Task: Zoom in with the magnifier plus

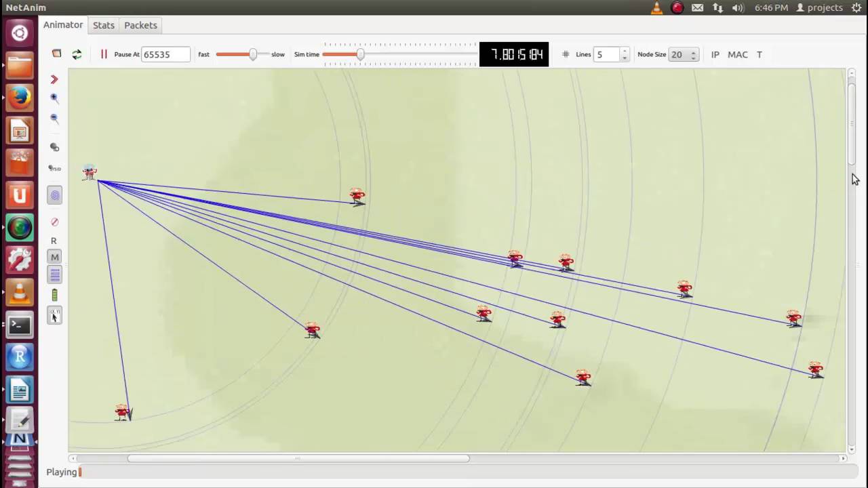Action: 54,98
